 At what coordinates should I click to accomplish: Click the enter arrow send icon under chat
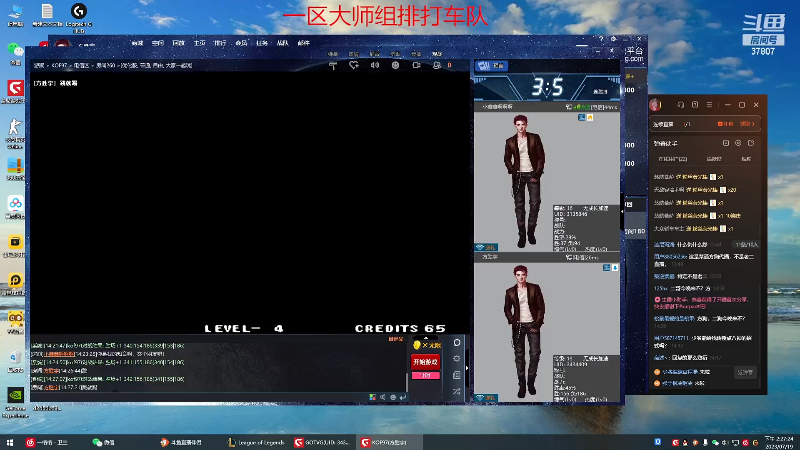[403, 397]
